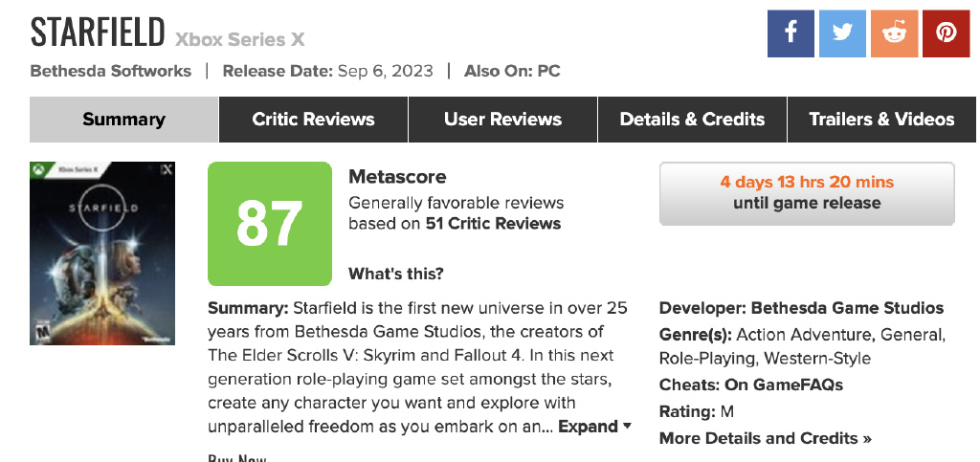
Task: Share to Reddit using the orange icon
Action: 895,33
